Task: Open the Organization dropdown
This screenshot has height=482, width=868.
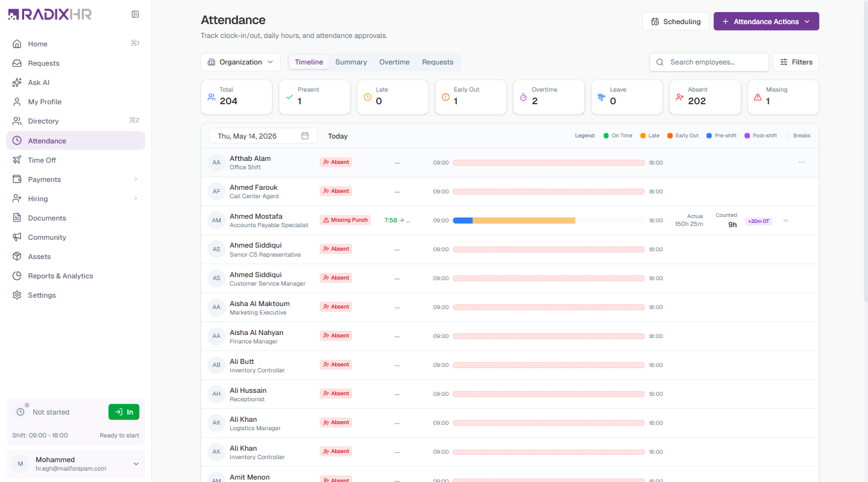Action: (x=241, y=62)
